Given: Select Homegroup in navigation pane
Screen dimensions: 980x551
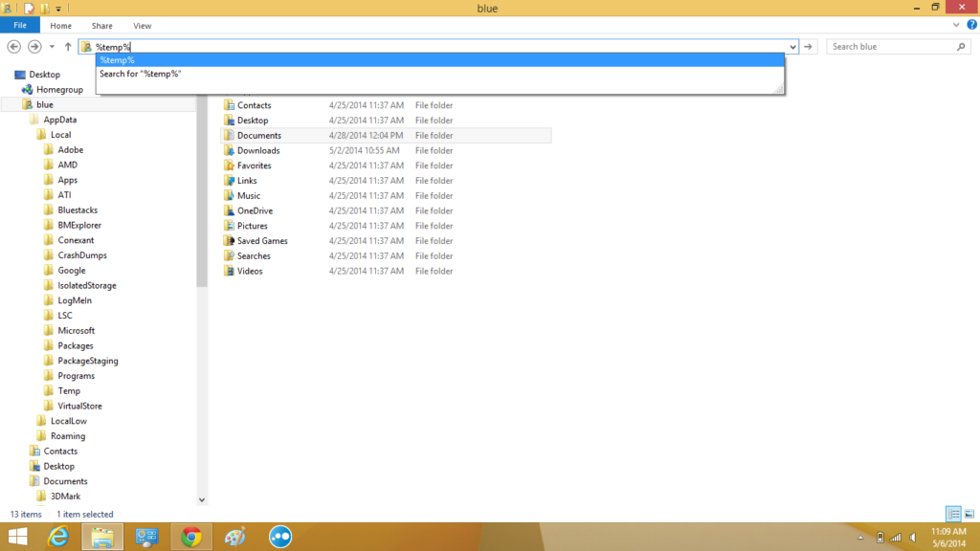Looking at the screenshot, I should (x=59, y=89).
